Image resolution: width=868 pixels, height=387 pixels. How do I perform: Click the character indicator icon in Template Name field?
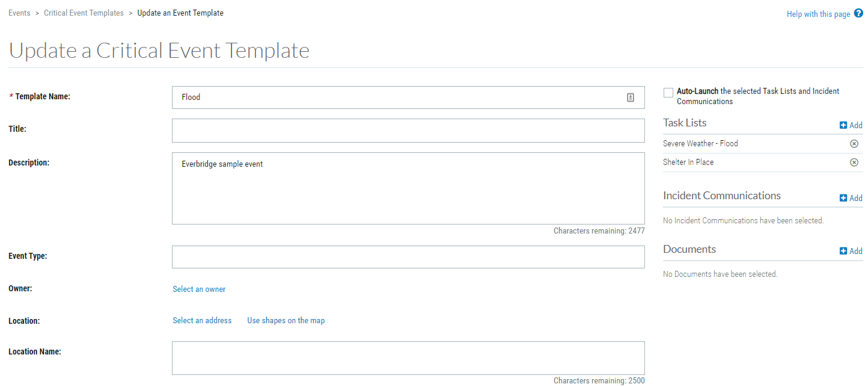(630, 97)
